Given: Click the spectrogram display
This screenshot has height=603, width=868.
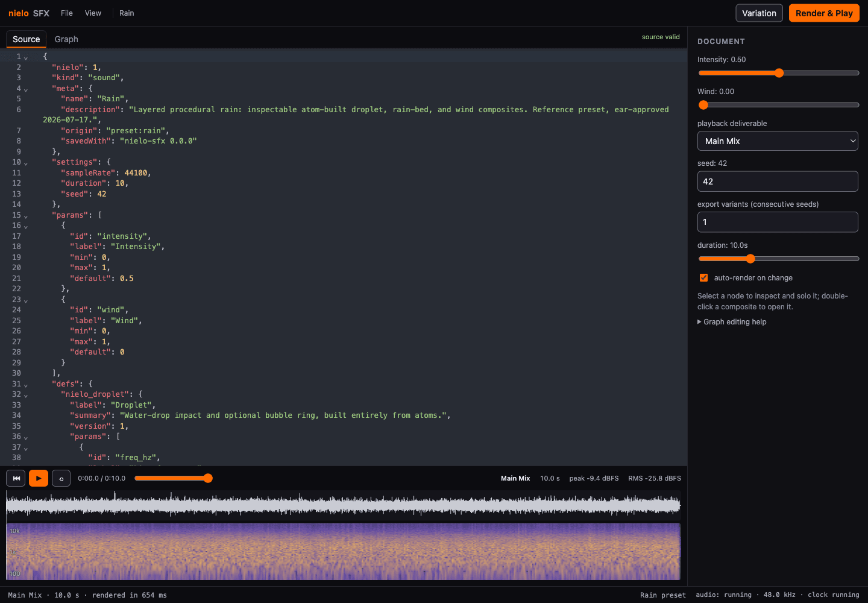Looking at the screenshot, I should 343,551.
